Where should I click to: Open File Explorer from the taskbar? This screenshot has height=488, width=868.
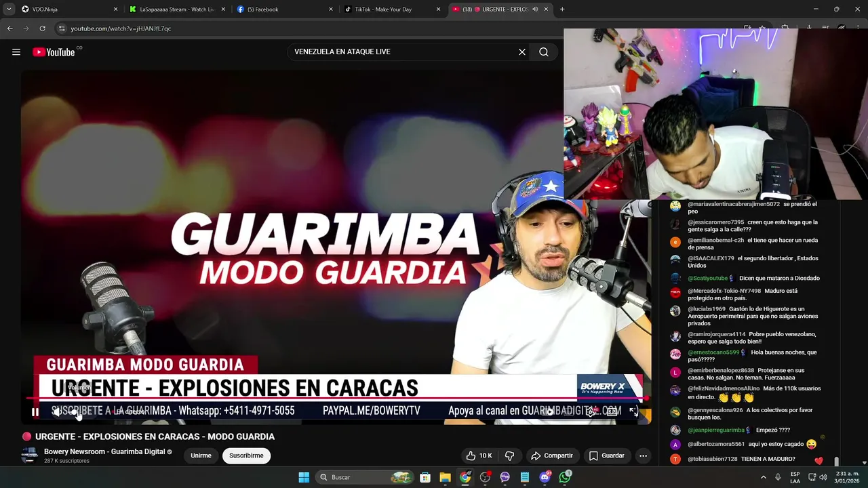point(445,477)
